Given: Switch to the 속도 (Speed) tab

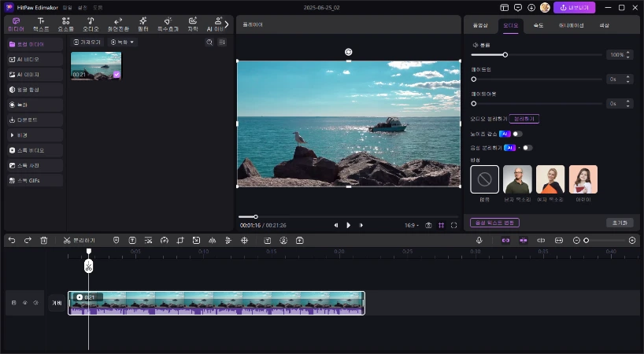Looking at the screenshot, I should 539,25.
